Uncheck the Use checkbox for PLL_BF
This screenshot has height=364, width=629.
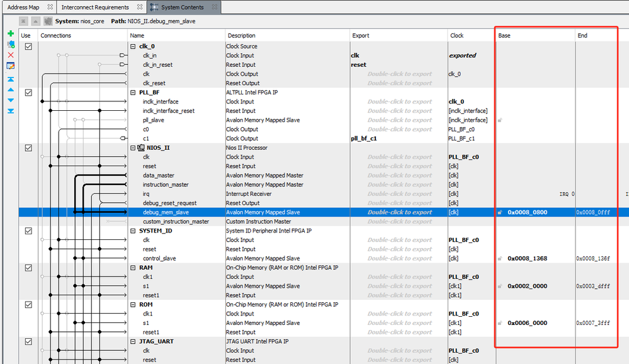(28, 93)
